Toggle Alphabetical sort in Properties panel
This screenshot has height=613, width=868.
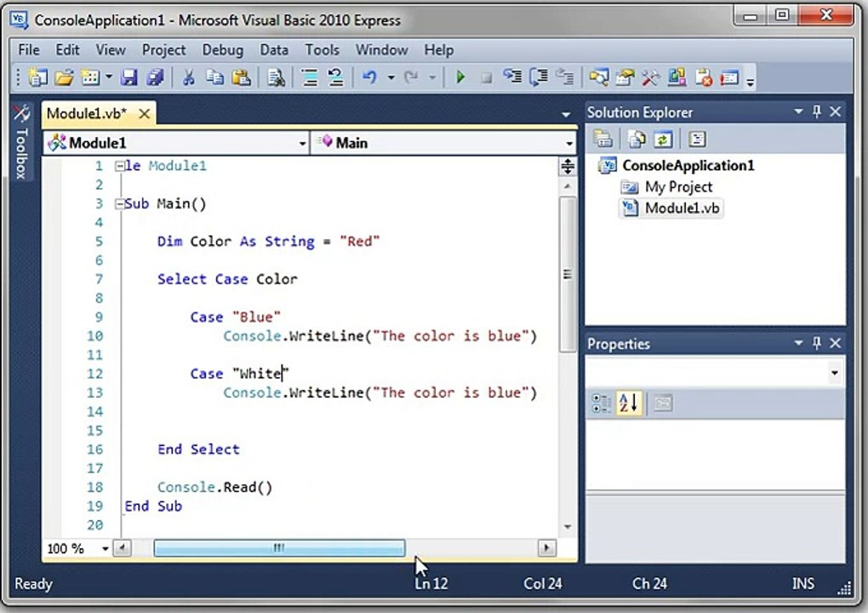629,403
